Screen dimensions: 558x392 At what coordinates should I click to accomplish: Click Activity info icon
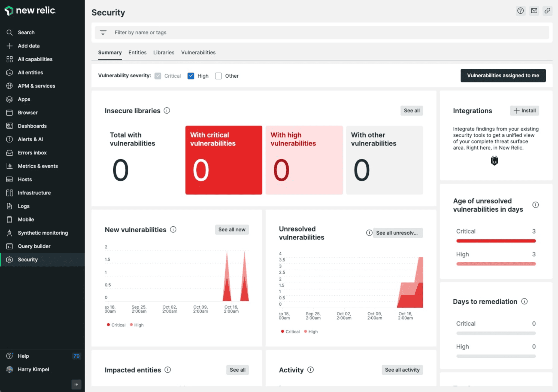(310, 370)
